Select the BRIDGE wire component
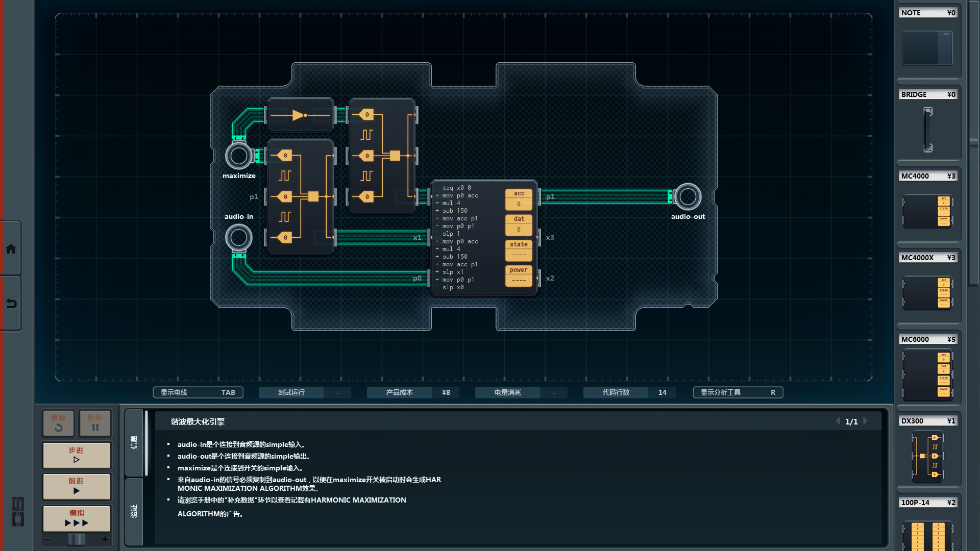This screenshot has width=980, height=551. (927, 129)
